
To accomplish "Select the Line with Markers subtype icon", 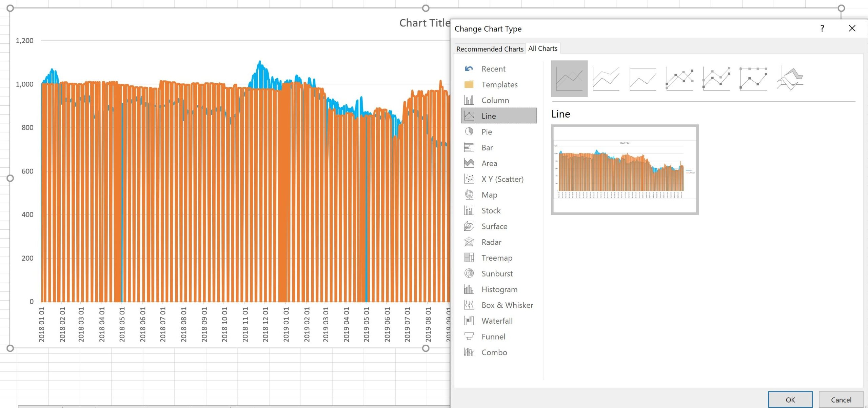I will (679, 79).
